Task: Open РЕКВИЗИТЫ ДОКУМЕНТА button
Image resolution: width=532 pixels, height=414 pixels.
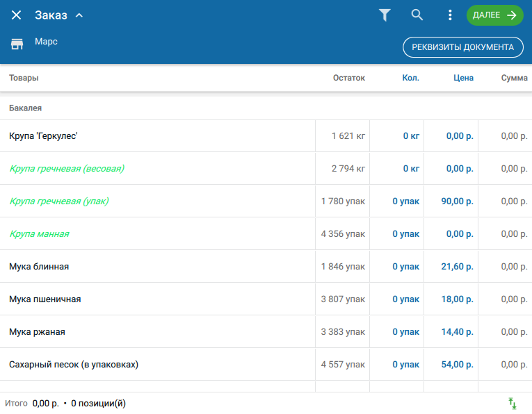Action: (x=462, y=47)
